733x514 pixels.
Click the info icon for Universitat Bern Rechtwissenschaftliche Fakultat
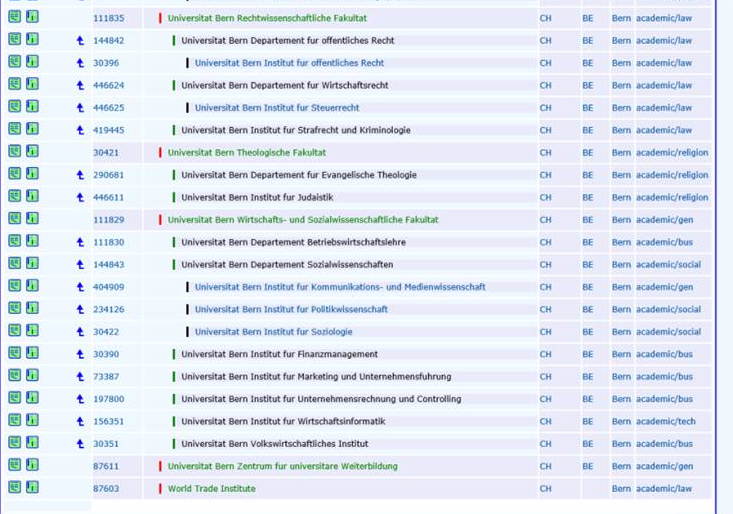click(32, 17)
